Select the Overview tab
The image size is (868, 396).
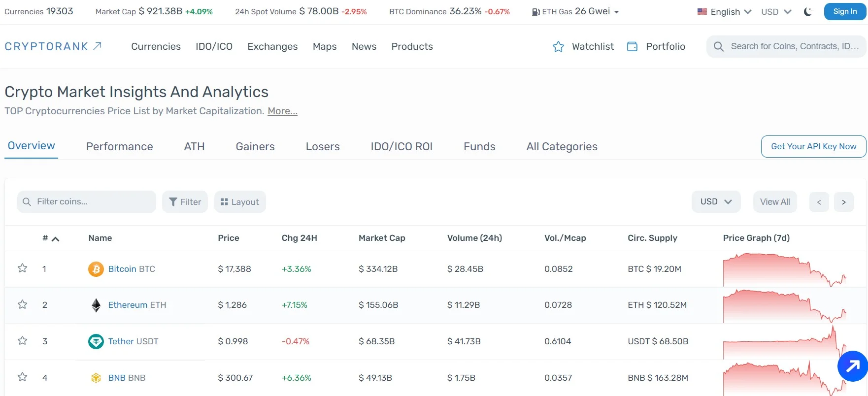pos(31,146)
